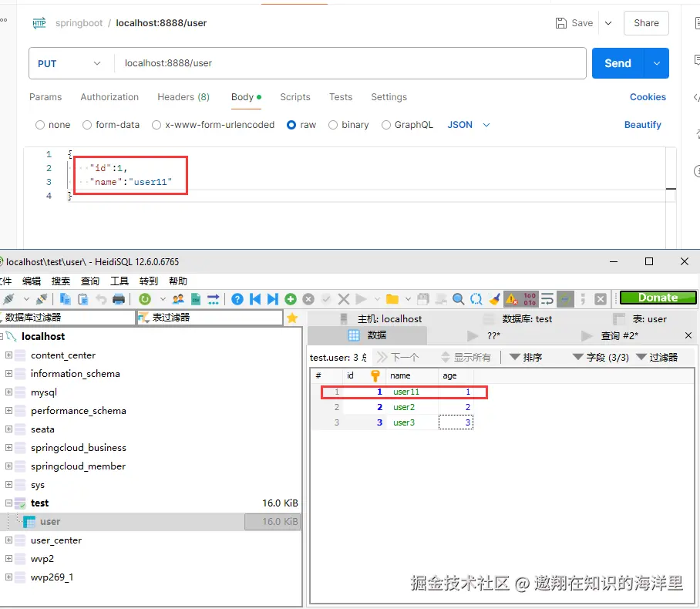Click into the 数据库过滤器 database filter field
Screen dimensions: 700x609
pos(67,318)
